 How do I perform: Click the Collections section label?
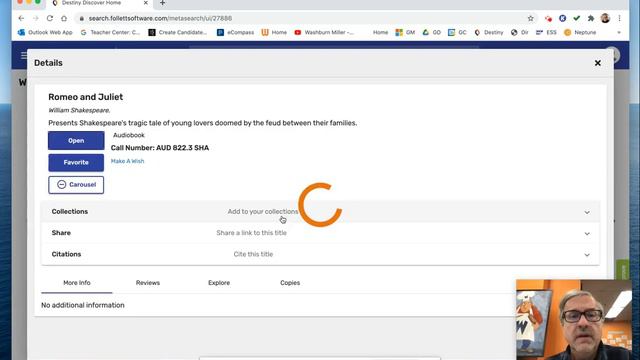click(70, 211)
